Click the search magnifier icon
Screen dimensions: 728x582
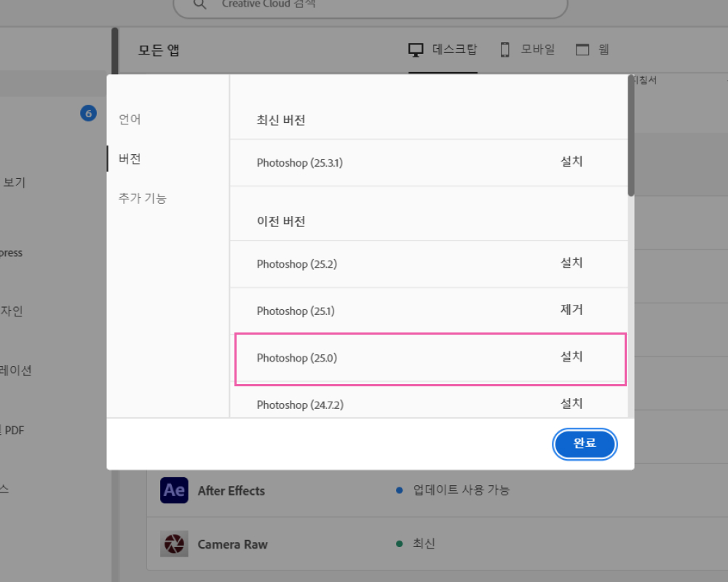point(199,4)
